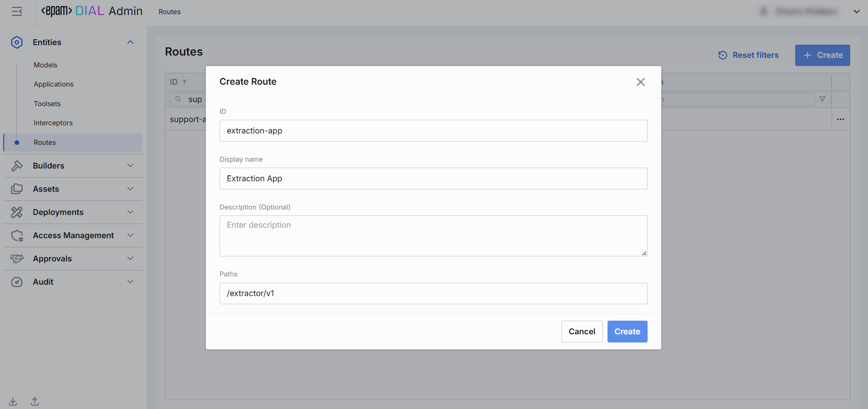The height and width of the screenshot is (409, 868).
Task: Expand the Access Management section
Action: [130, 235]
